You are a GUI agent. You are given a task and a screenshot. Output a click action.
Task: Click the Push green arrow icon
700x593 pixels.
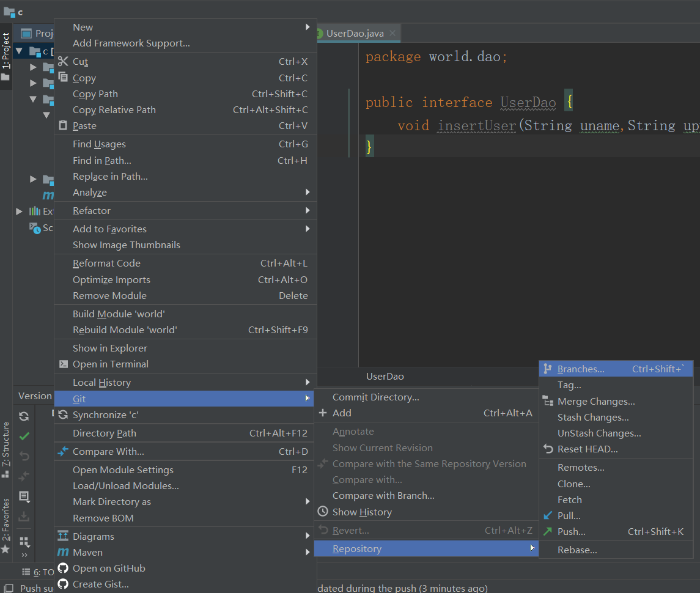pyautogui.click(x=548, y=531)
